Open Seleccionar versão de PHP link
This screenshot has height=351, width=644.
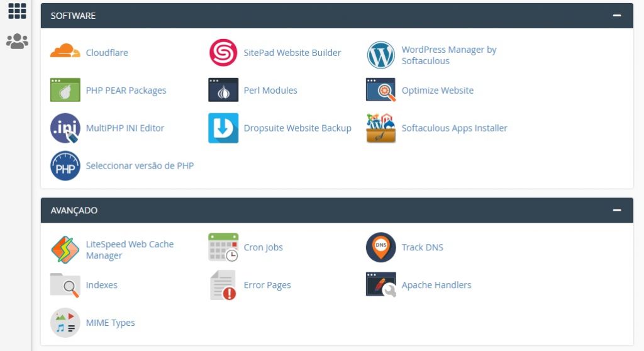[x=140, y=165]
